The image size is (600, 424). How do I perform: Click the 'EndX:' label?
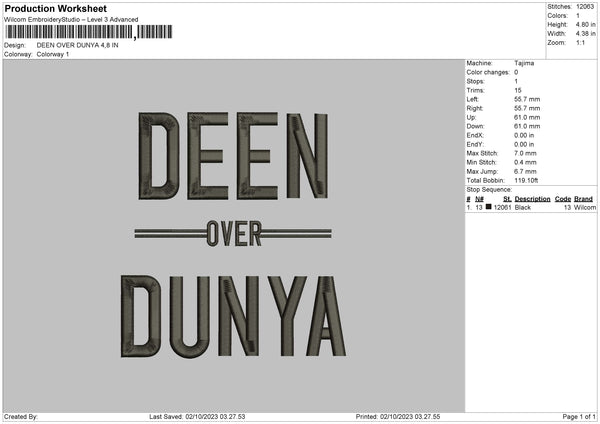(x=475, y=135)
